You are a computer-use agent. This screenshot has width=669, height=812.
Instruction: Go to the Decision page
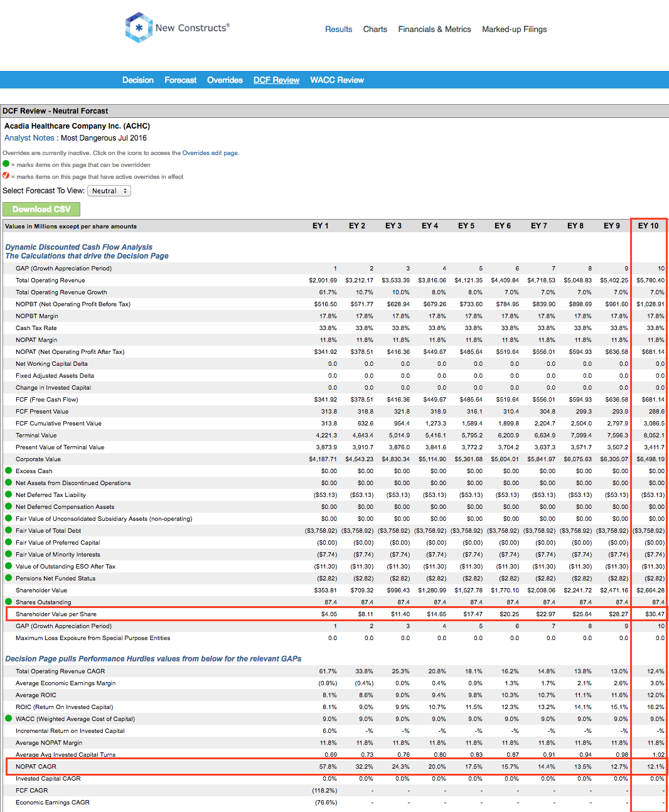tap(138, 80)
